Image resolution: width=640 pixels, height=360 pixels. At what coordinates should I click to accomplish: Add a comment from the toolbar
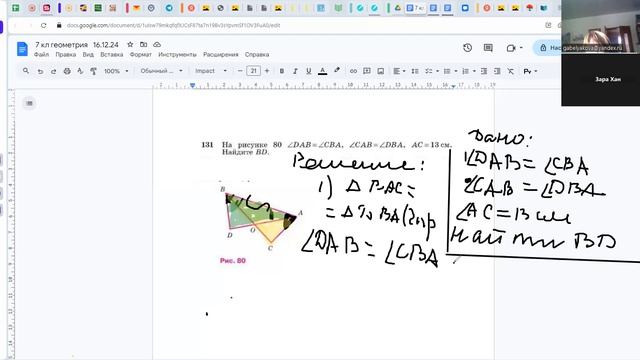[367, 71]
